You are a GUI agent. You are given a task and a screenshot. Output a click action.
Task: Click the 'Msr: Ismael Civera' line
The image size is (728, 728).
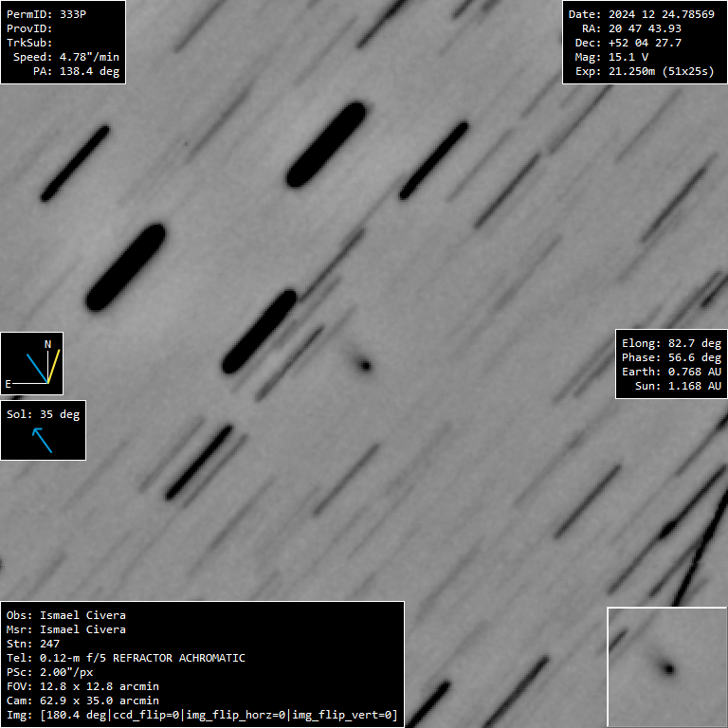[66, 629]
